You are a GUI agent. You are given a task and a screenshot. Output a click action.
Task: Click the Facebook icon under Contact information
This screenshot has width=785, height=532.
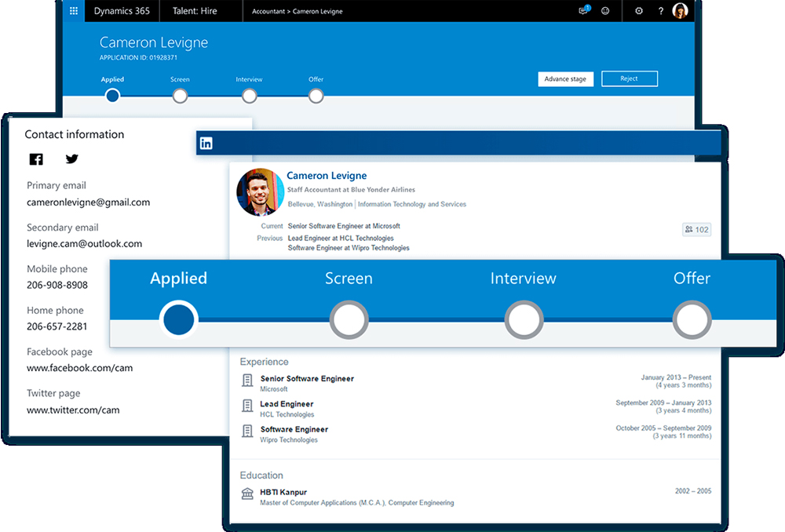coord(36,159)
